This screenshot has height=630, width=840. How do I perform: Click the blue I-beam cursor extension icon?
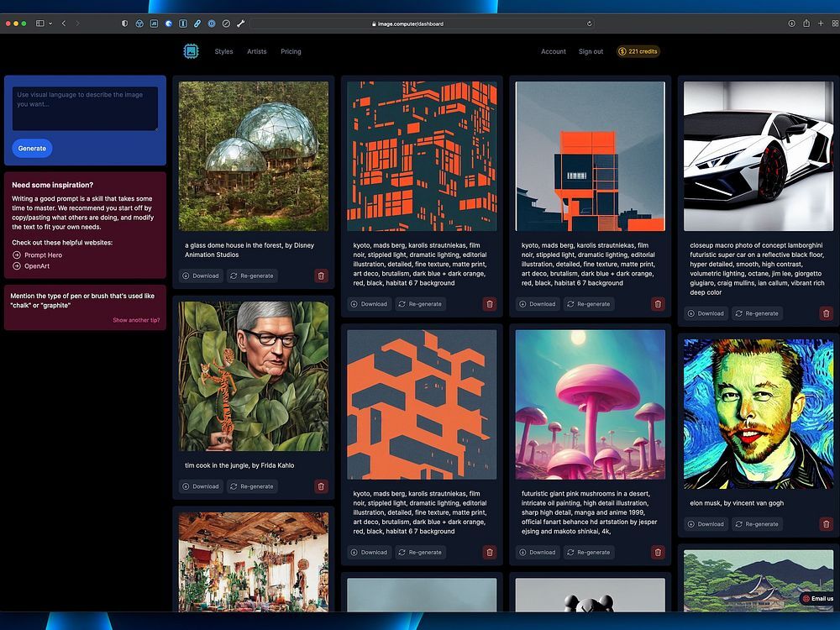[182, 24]
